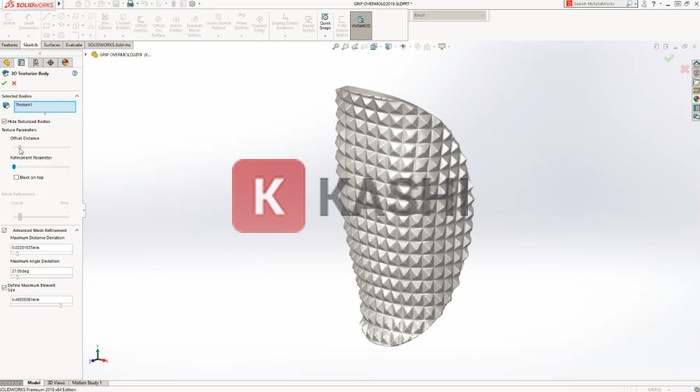This screenshot has height=392, width=700.
Task: Toggle the Advanced Mesh Refinement checkbox
Action: pos(4,230)
